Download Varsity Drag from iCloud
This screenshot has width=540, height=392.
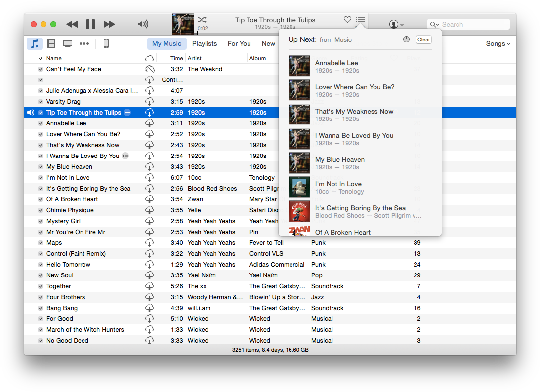point(149,102)
